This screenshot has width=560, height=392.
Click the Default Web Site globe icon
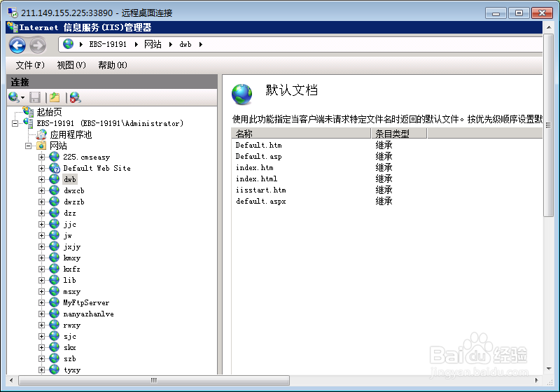pyautogui.click(x=55, y=168)
